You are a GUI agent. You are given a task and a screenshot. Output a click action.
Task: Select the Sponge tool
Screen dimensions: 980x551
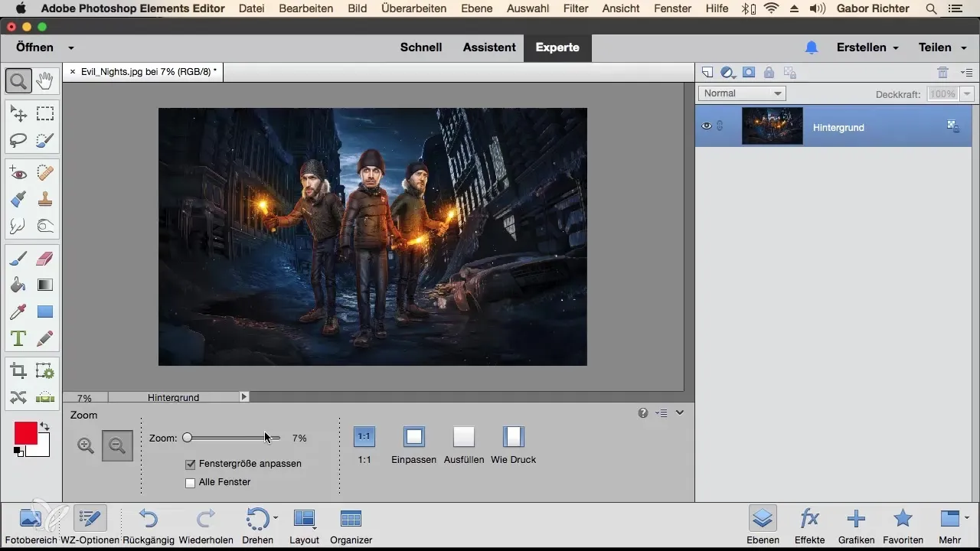tap(45, 226)
